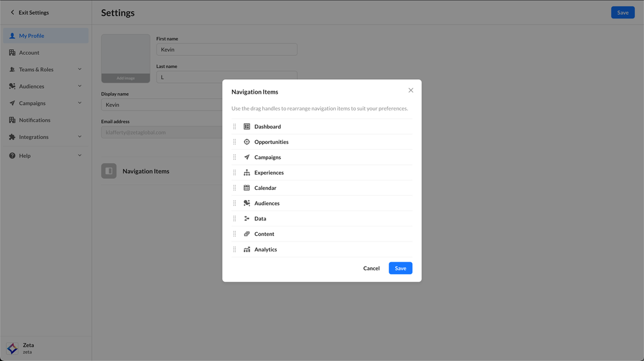Cancel the Navigation Items dialog
Image resolution: width=644 pixels, height=361 pixels.
(371, 269)
